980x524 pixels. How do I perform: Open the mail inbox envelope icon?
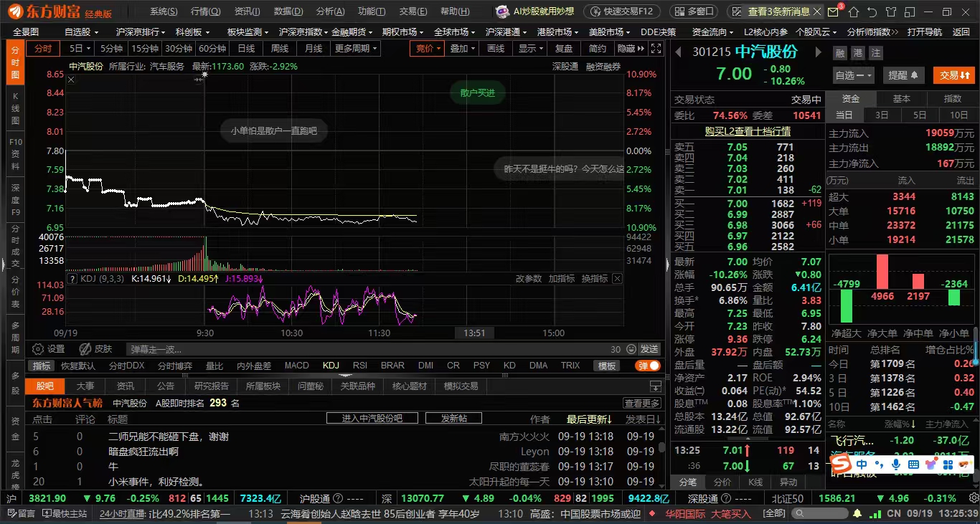[832, 11]
